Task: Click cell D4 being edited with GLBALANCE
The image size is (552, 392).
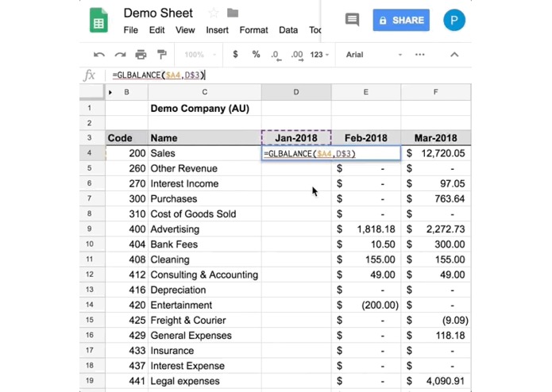Action: point(330,153)
